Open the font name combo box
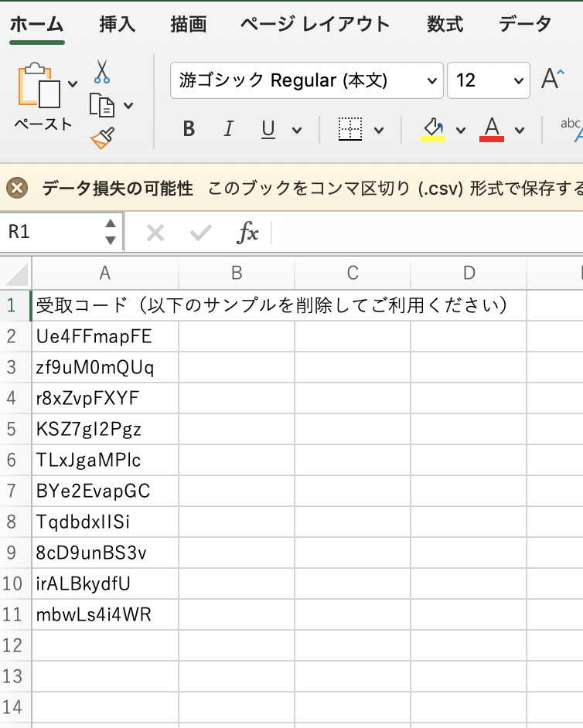This screenshot has width=583, height=728. 307,80
